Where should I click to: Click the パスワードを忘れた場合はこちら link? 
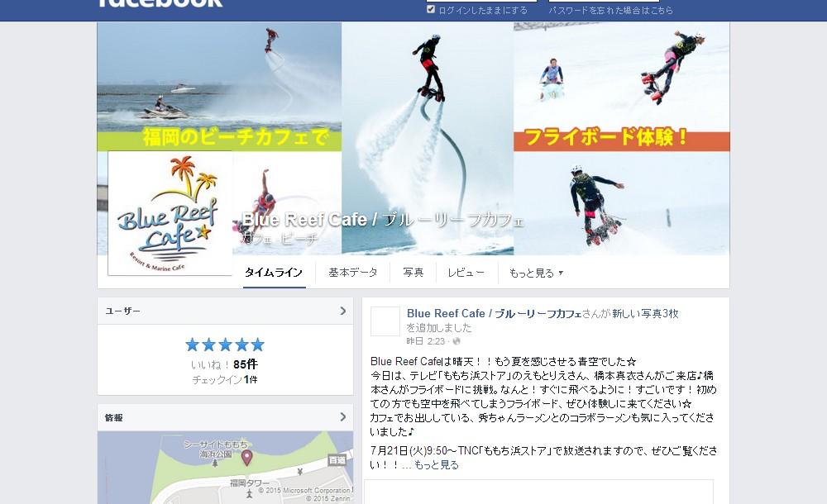pos(611,10)
